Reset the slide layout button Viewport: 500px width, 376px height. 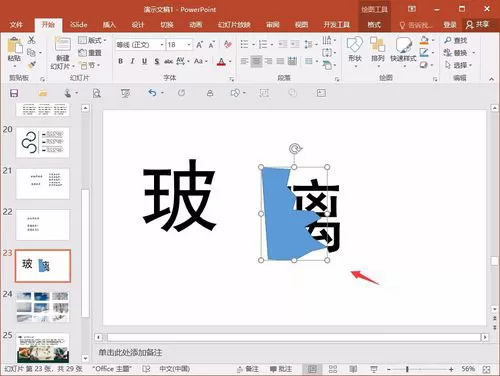point(90,53)
